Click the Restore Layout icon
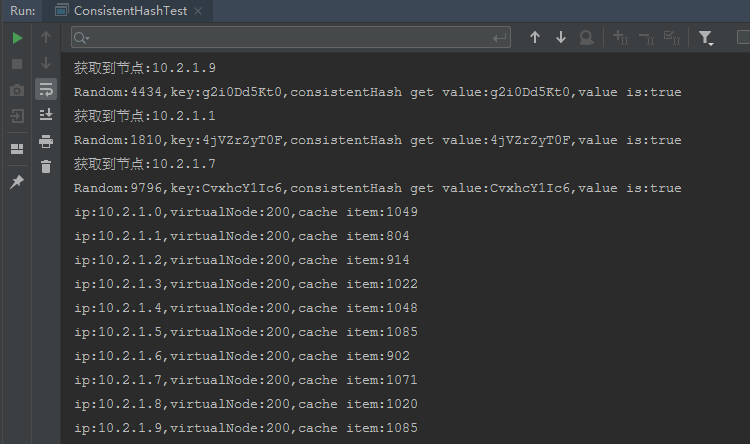 pos(17,149)
